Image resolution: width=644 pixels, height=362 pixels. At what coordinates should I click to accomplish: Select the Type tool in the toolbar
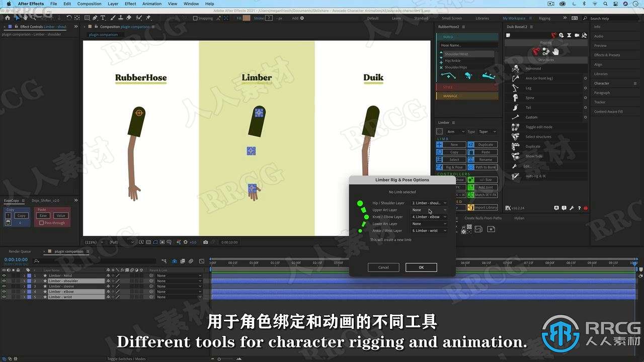(103, 18)
